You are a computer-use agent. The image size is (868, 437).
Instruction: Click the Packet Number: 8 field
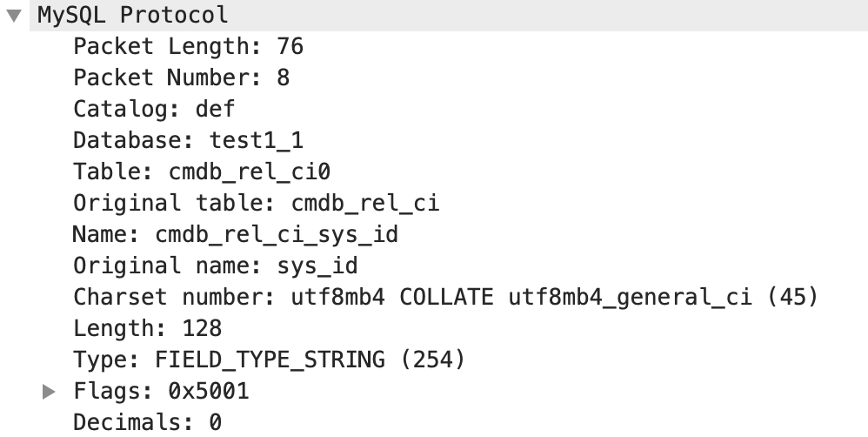pos(181,77)
